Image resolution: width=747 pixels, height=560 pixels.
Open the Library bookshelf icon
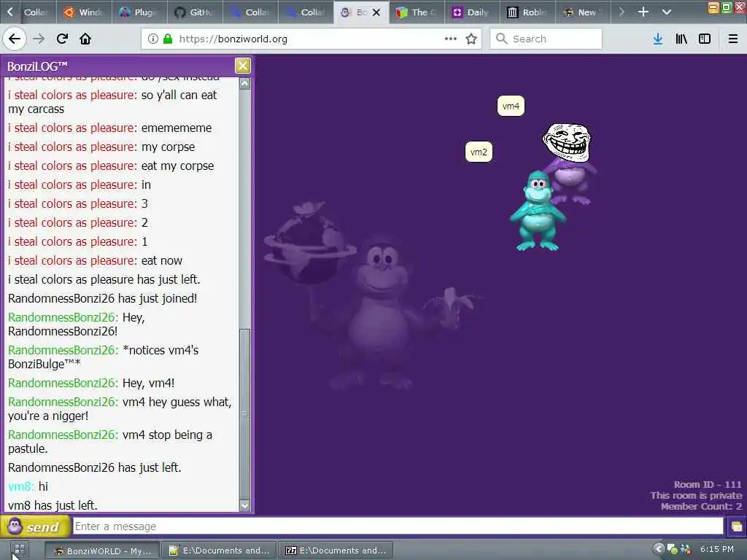681,39
